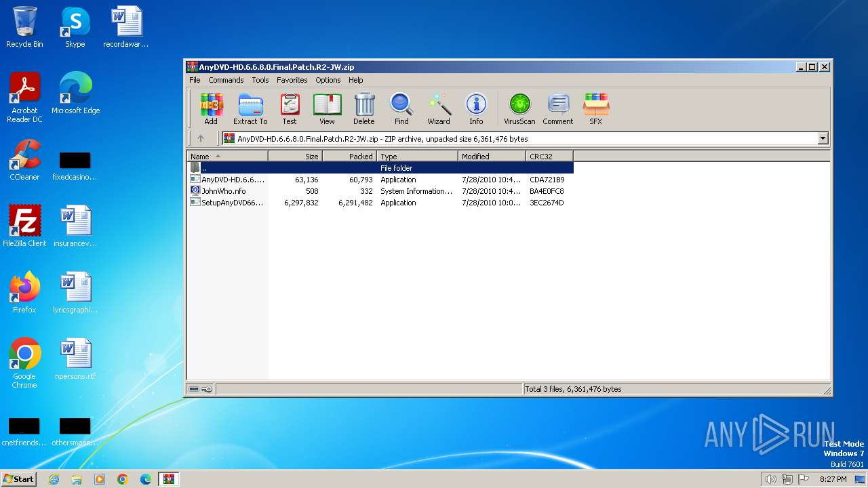Viewport: 868px width, 488px height.
Task: Open the Find magnifier tool
Action: click(x=401, y=109)
